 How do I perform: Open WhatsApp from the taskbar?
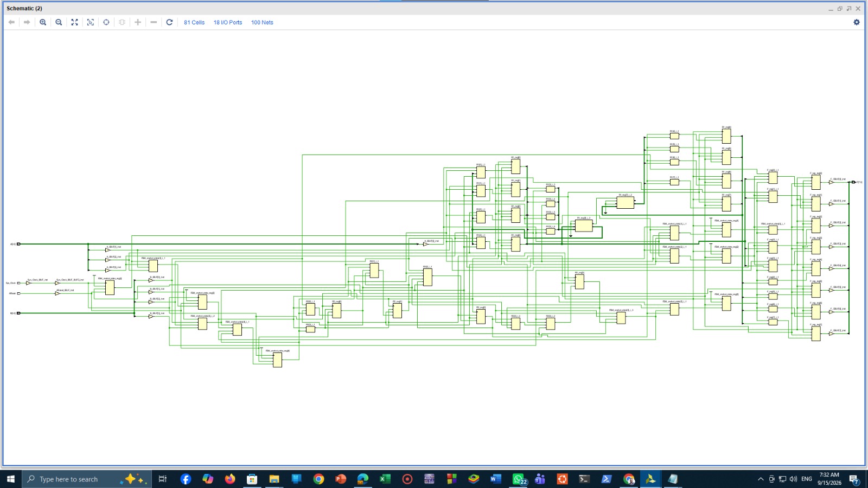(x=519, y=479)
